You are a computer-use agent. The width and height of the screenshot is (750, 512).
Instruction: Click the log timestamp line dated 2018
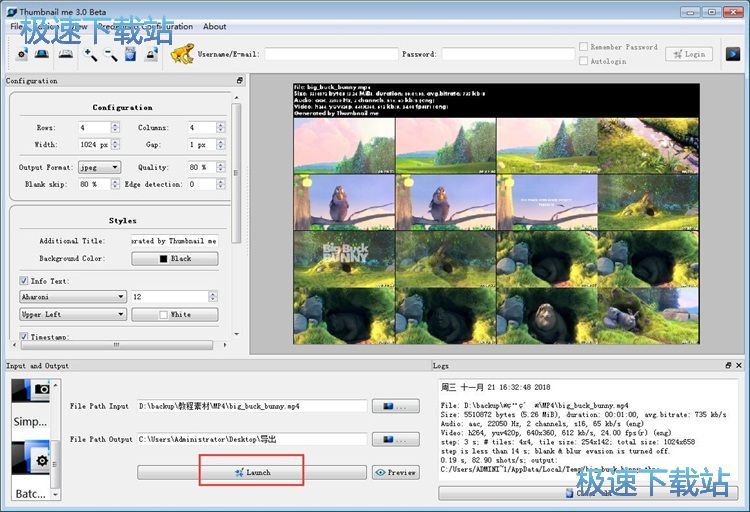pyautogui.click(x=496, y=387)
